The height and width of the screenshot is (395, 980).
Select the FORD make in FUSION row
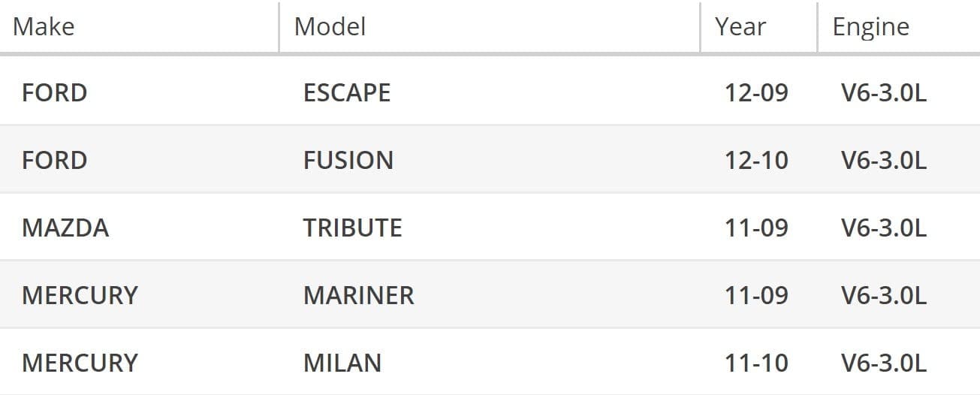54,161
